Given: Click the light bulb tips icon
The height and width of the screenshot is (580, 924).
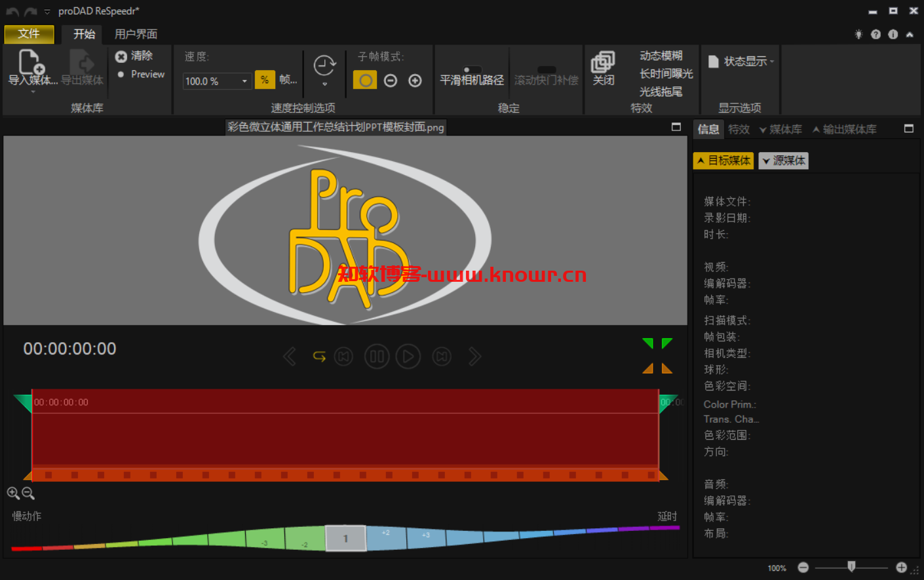Looking at the screenshot, I should 858,34.
